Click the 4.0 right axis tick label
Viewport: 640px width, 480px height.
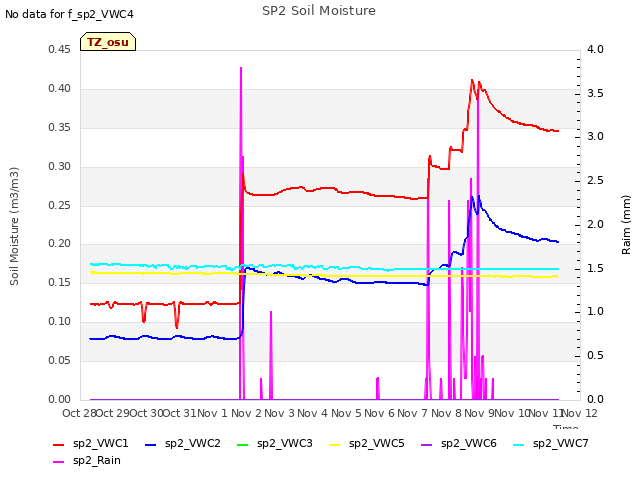(595, 49)
